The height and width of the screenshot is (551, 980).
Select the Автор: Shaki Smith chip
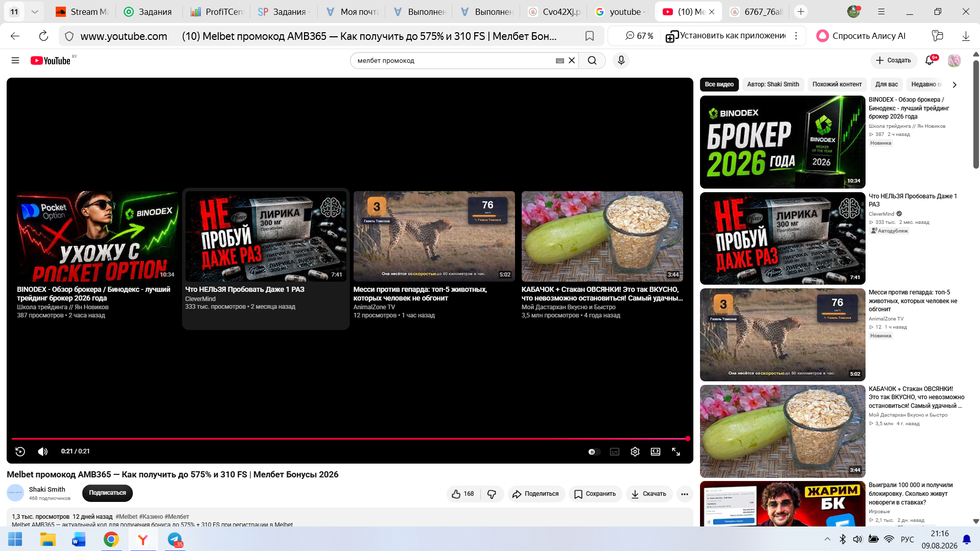click(x=773, y=85)
